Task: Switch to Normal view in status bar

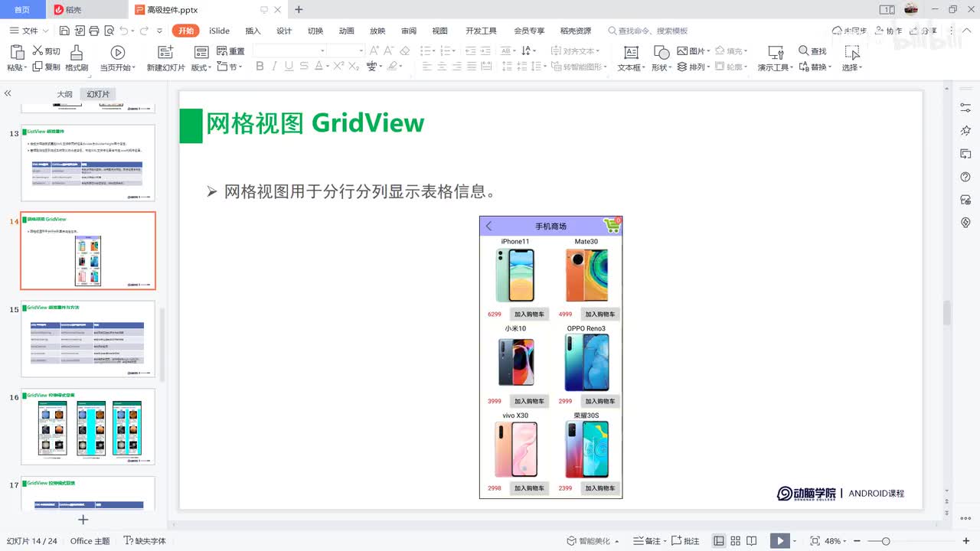Action: point(718,541)
